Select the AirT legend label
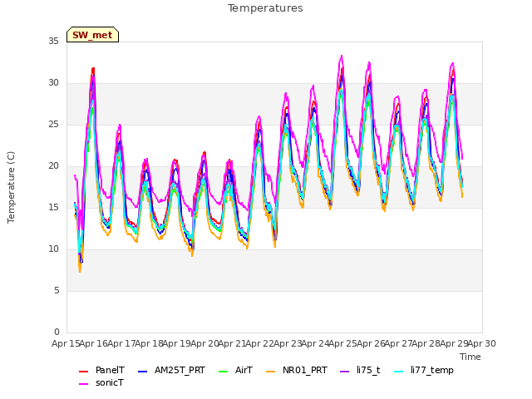Viewport: 532px width, 399px height. (244, 370)
